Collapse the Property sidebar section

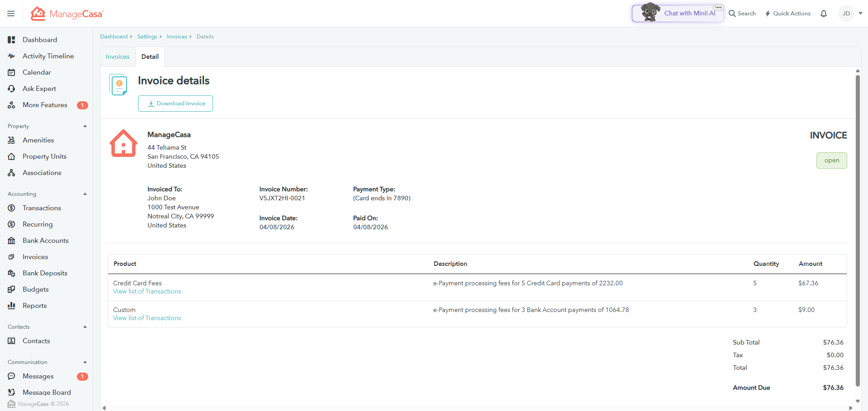pyautogui.click(x=85, y=126)
